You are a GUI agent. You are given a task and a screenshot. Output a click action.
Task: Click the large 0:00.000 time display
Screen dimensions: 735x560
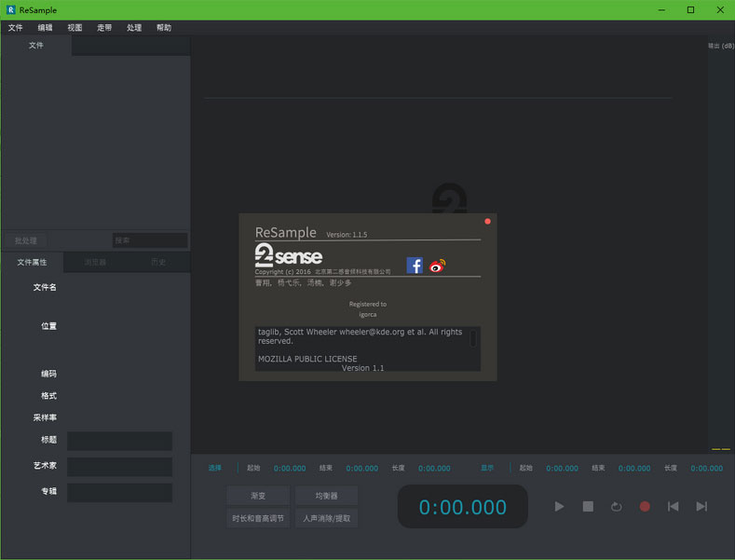[463, 507]
